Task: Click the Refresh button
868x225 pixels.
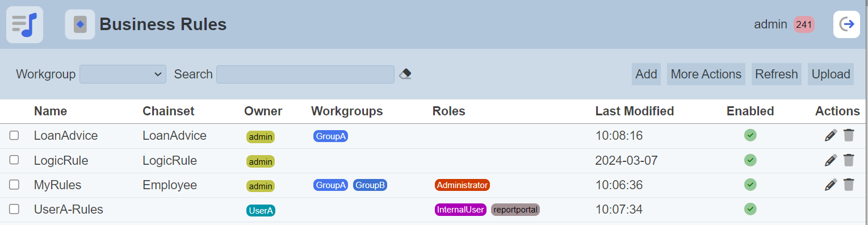Action: click(x=777, y=74)
